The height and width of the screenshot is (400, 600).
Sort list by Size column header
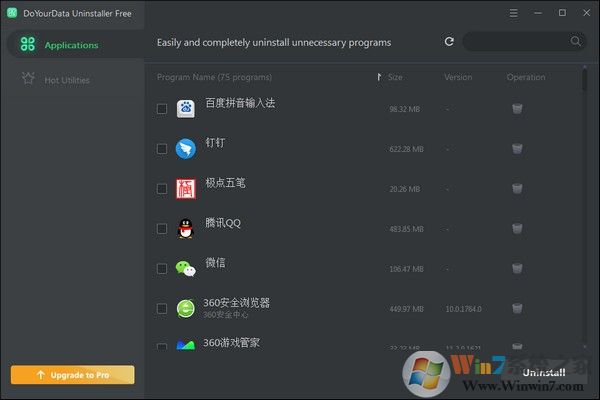point(395,77)
